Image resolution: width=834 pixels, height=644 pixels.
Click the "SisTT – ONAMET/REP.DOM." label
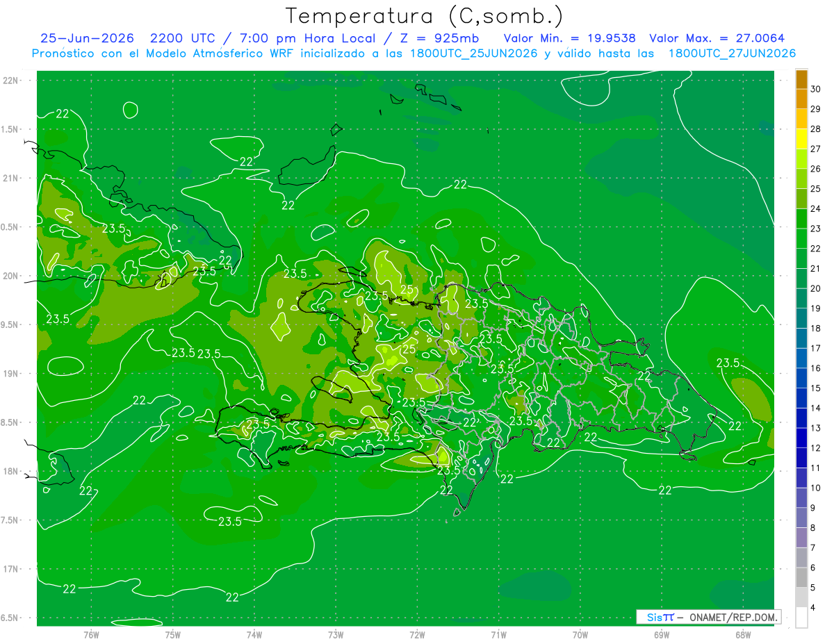click(x=708, y=617)
